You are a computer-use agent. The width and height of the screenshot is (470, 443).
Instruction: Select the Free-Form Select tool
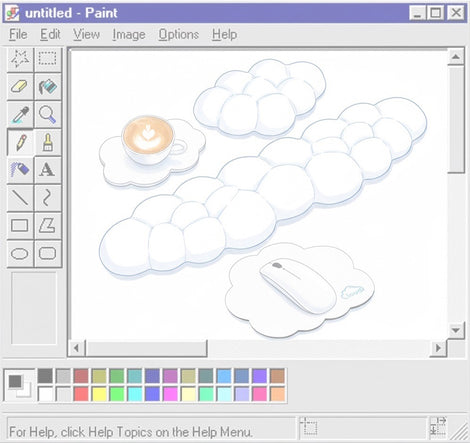click(x=20, y=59)
